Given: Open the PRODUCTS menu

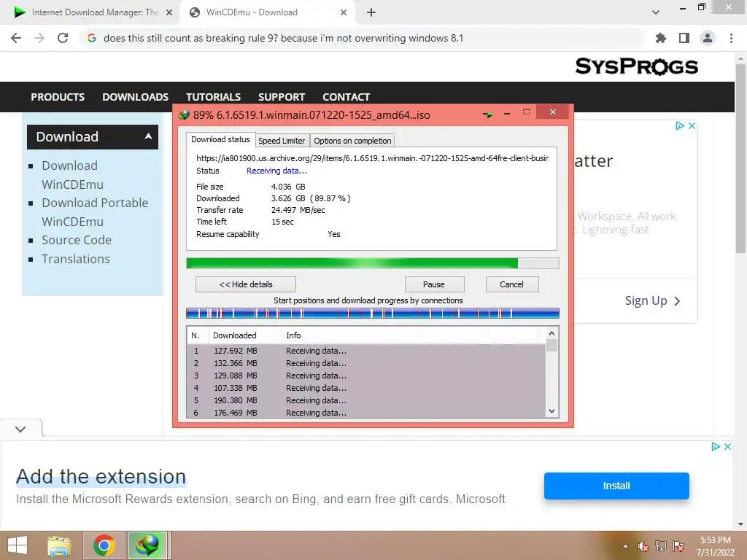Looking at the screenshot, I should pos(58,97).
